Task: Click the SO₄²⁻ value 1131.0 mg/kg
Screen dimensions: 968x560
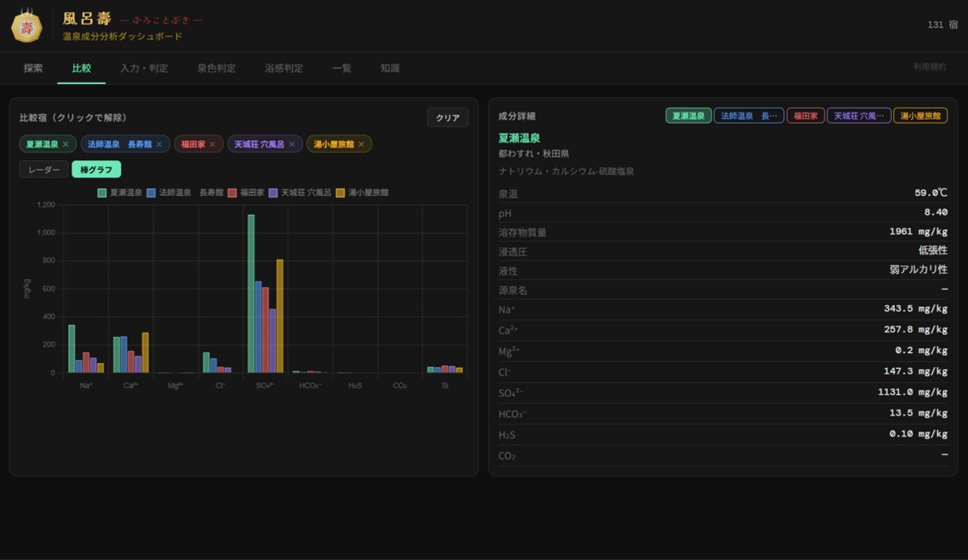Action: click(912, 393)
